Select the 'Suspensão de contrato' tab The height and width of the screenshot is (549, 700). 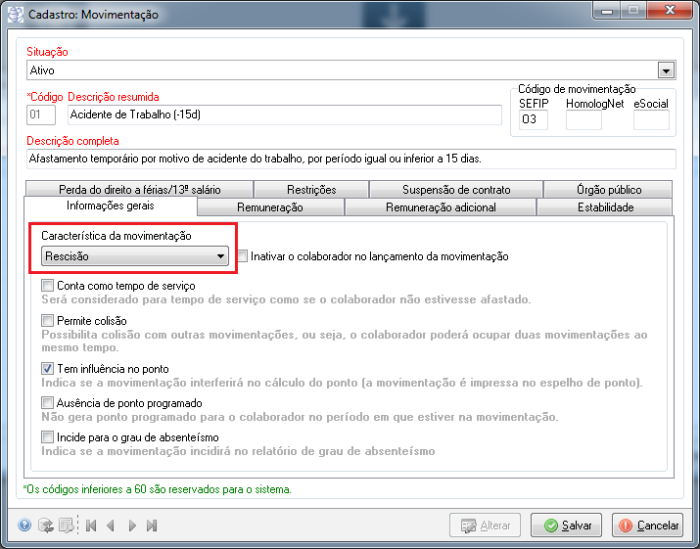455,189
